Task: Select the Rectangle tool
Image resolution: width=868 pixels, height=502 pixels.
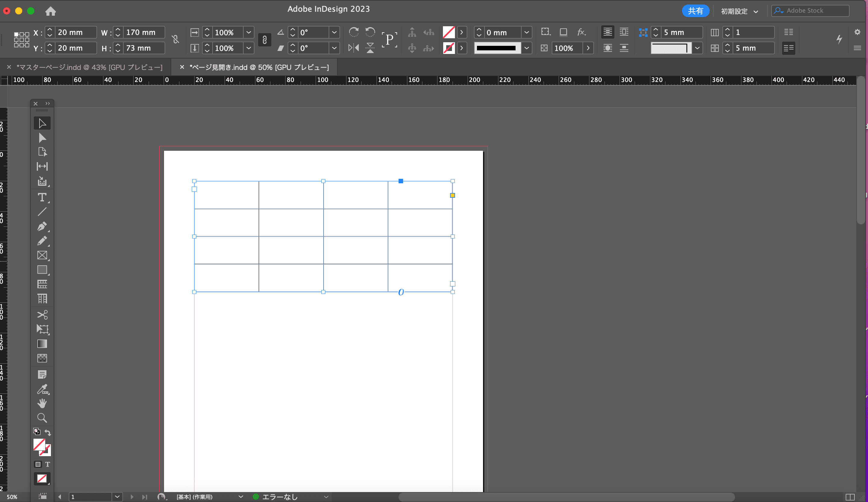Action: click(x=42, y=270)
